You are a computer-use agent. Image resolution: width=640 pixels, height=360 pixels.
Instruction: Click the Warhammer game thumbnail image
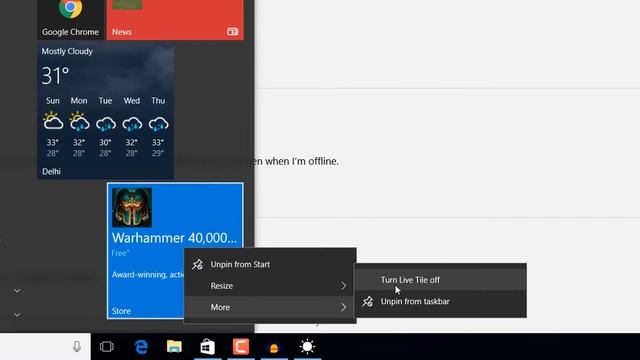(132, 207)
